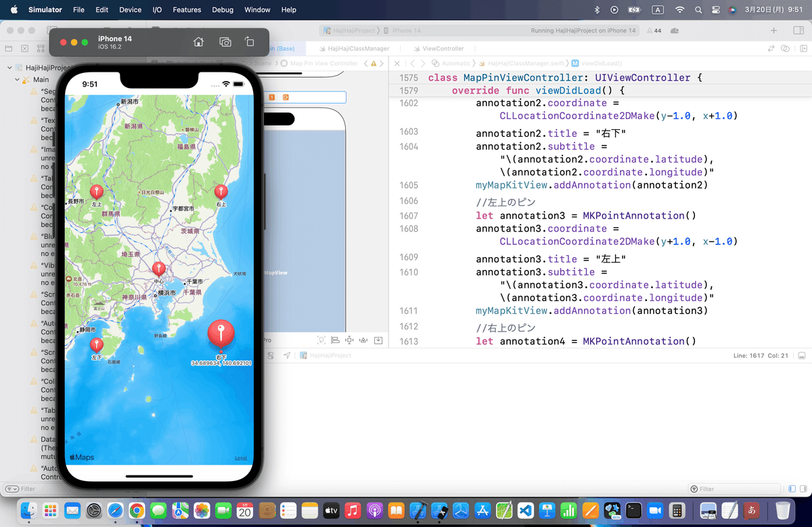The image size is (812, 527).
Task: Tap the 右下 large map pin
Action: [x=221, y=335]
